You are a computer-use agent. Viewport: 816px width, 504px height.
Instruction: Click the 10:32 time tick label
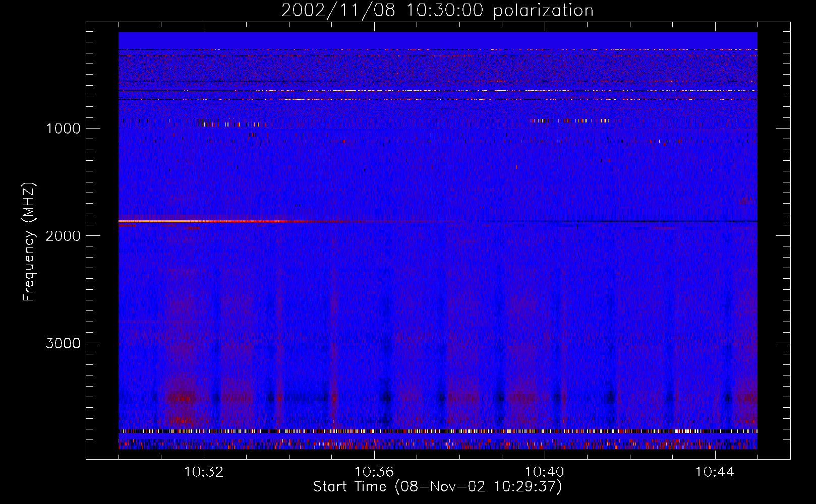(x=204, y=472)
